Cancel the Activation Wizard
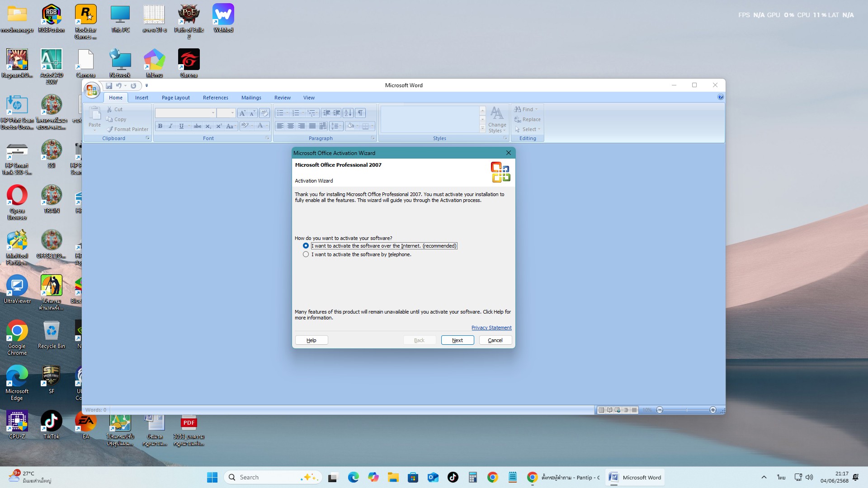Viewport: 868px width, 488px height. coord(495,340)
